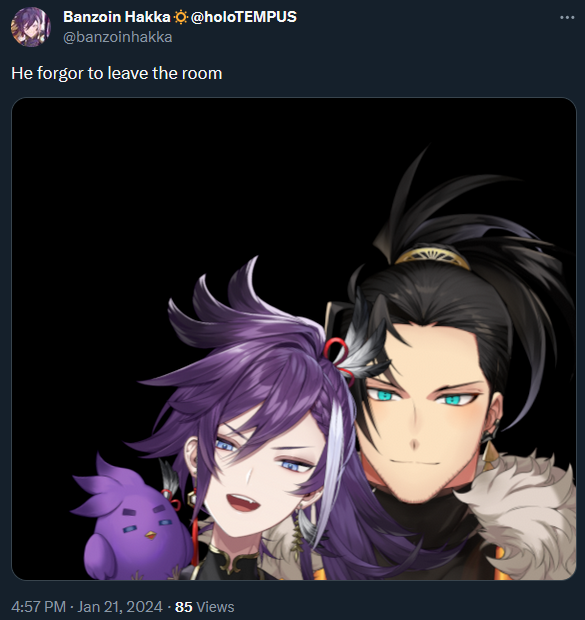
Task: Open the attached image of two characters
Action: 294,339
